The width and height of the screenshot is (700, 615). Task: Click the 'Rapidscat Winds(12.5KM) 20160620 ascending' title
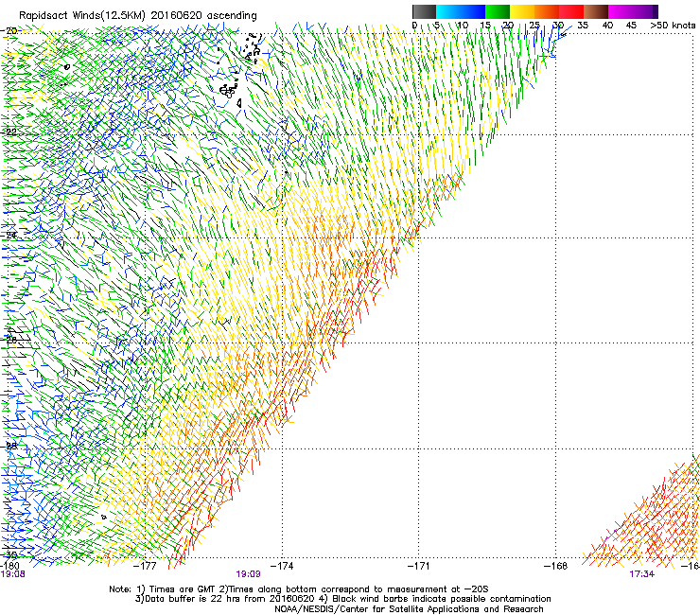coord(138,16)
